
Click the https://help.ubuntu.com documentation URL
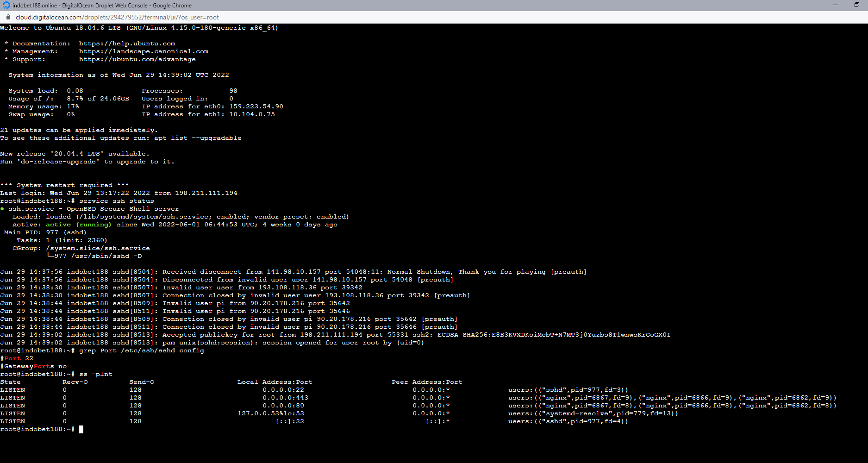click(x=127, y=44)
